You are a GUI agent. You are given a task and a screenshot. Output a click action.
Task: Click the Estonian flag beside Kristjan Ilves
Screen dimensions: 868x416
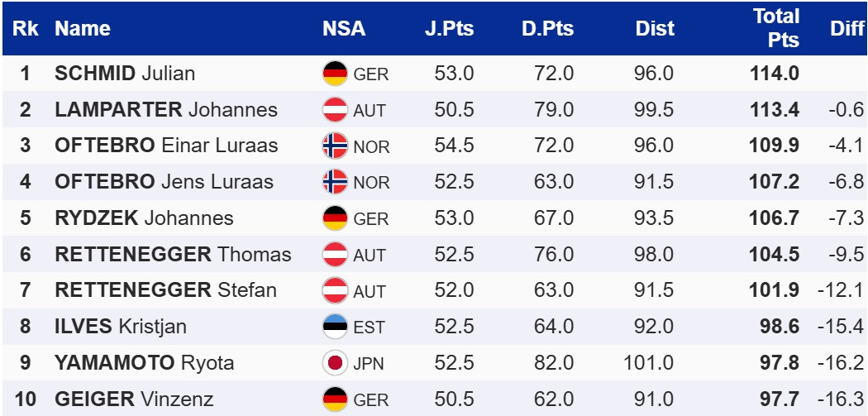coord(335,327)
